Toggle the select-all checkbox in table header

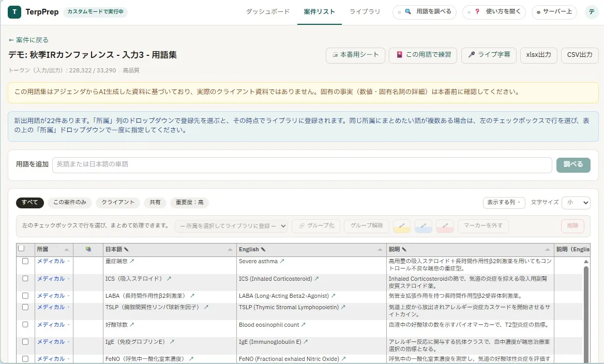click(x=21, y=249)
